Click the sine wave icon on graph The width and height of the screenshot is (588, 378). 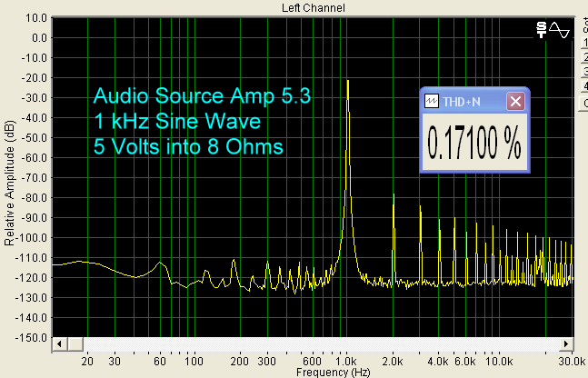[x=559, y=30]
